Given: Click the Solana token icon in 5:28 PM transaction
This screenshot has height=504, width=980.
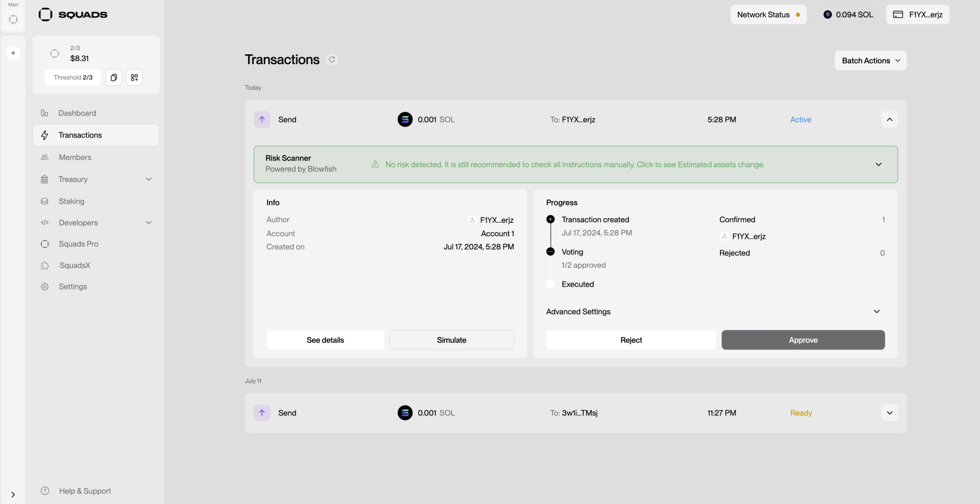Looking at the screenshot, I should pos(405,120).
